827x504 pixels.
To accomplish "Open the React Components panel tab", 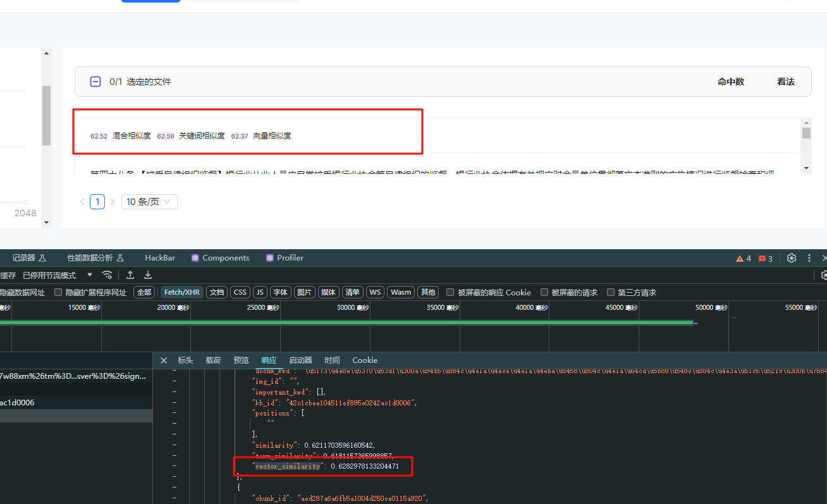I will tap(221, 258).
